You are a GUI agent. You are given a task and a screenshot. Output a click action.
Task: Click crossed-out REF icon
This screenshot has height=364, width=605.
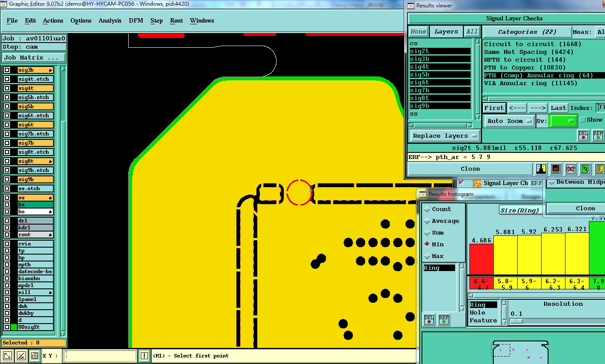click(x=570, y=169)
